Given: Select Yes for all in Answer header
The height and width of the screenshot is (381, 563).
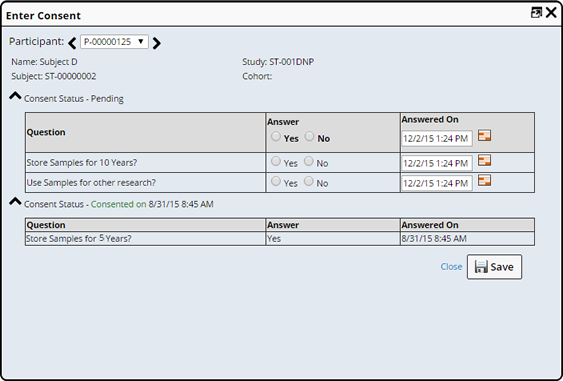Looking at the screenshot, I should coord(276,136).
